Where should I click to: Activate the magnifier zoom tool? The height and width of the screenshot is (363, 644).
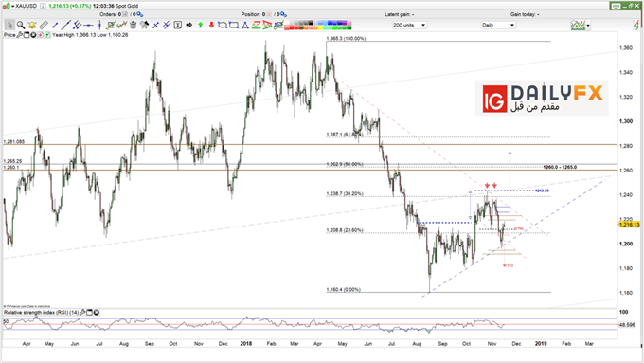[x=21, y=25]
